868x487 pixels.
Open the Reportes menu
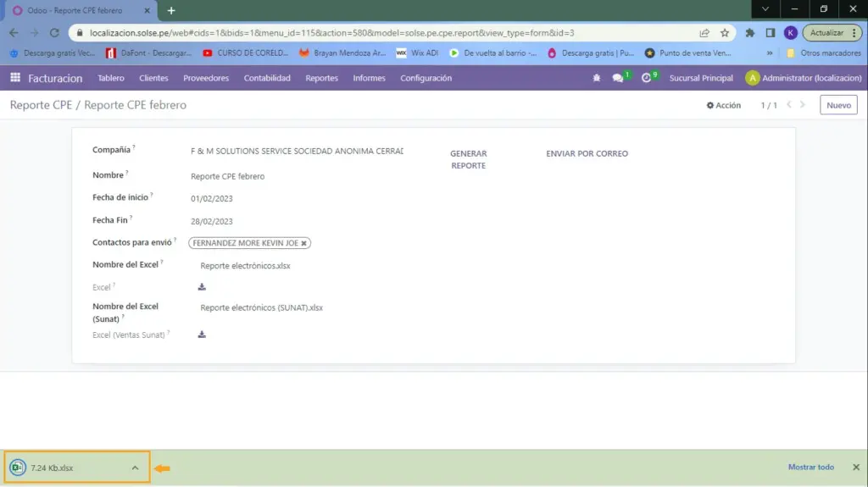point(321,78)
